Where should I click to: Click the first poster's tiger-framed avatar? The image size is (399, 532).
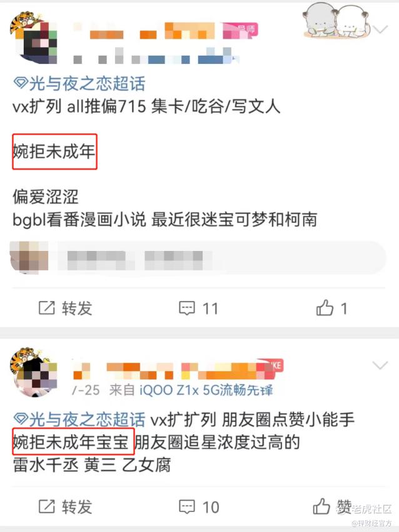point(33,38)
